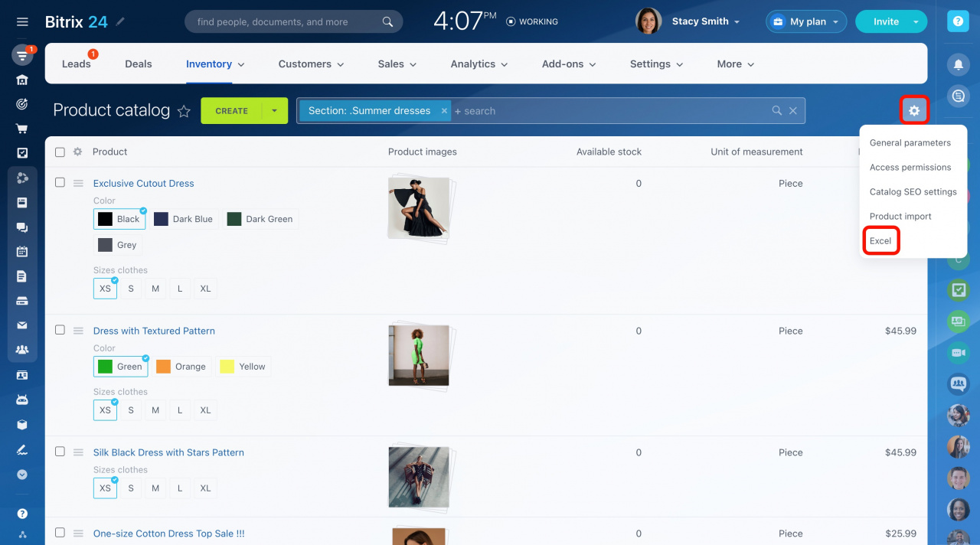This screenshot has height=545, width=980.
Task: Choose Access permissions from settings menu
Action: click(x=910, y=168)
